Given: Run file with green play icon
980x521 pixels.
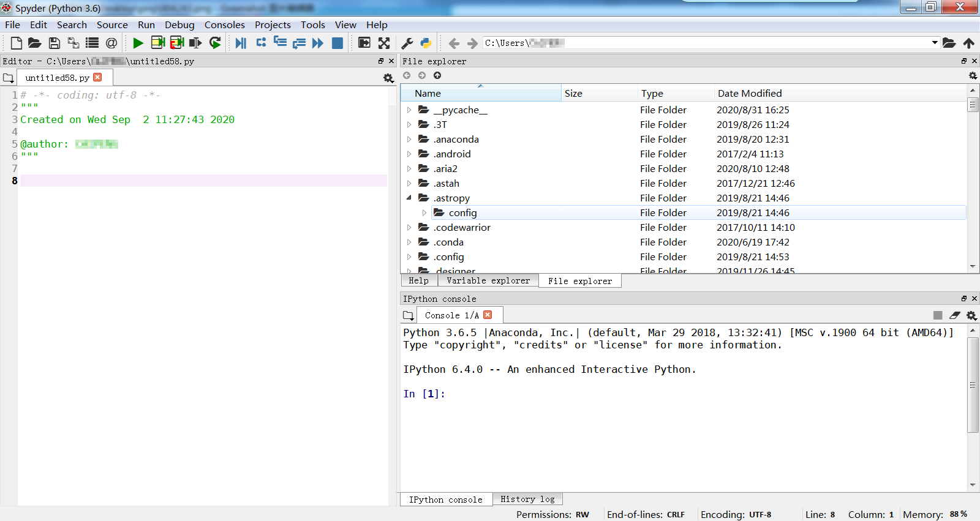Looking at the screenshot, I should click(x=138, y=43).
